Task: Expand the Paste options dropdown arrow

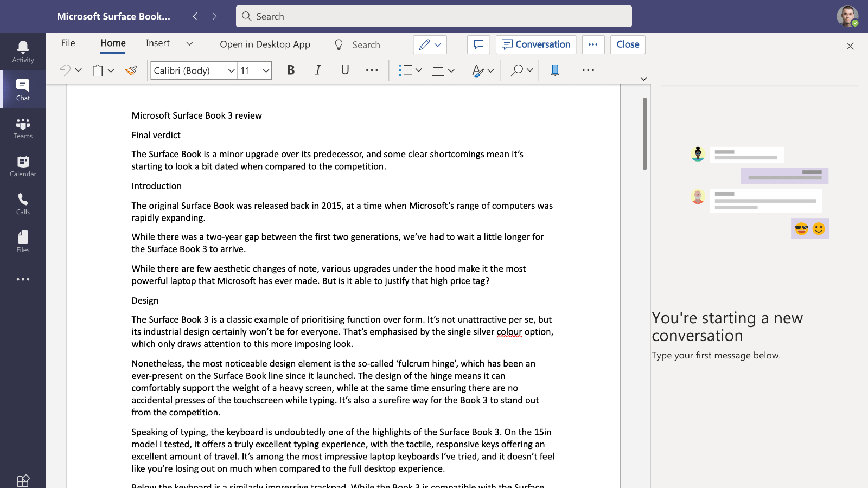Action: (x=111, y=70)
